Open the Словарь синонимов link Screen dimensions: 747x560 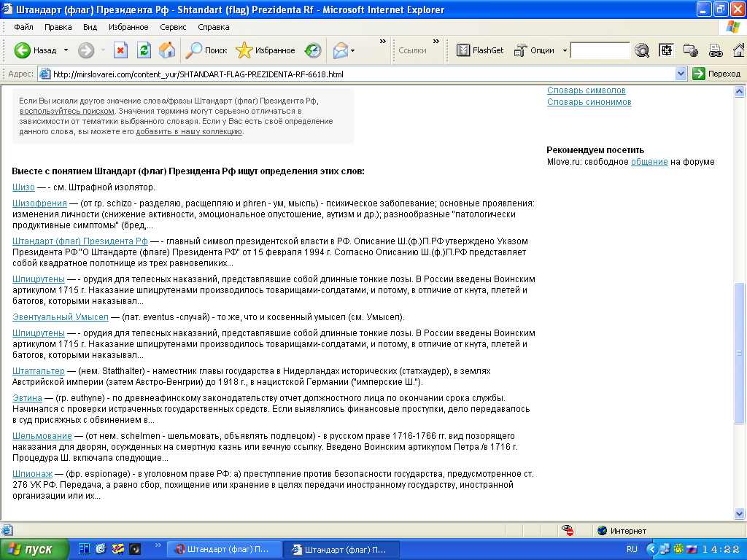coord(589,102)
